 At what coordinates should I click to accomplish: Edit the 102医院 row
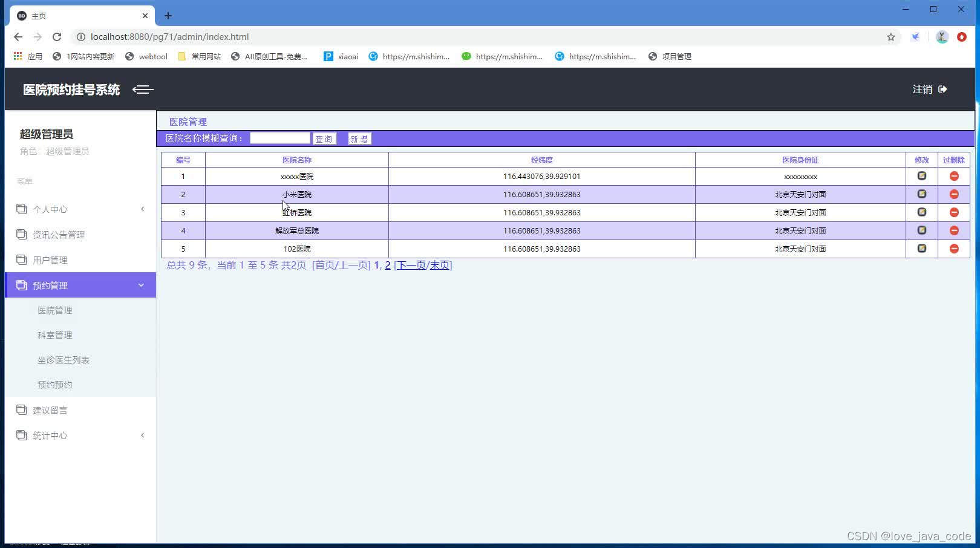point(921,249)
